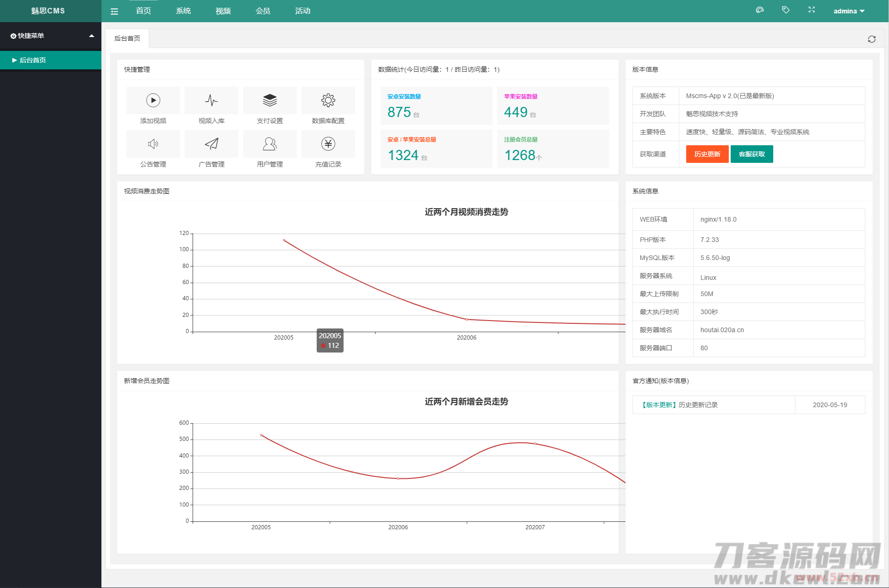Click the Add Video play icon
Image resolution: width=889 pixels, height=588 pixels.
pos(153,100)
